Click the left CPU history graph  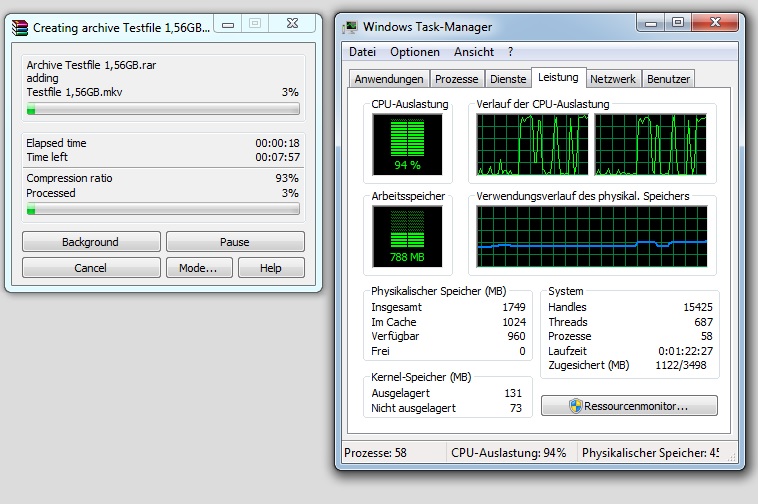click(x=532, y=144)
